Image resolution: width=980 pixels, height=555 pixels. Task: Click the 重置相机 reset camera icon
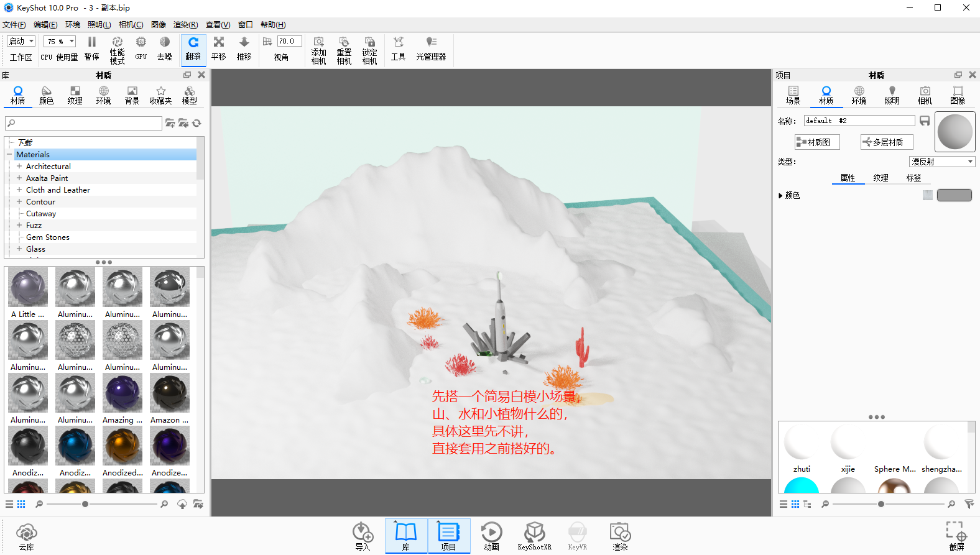click(x=344, y=50)
